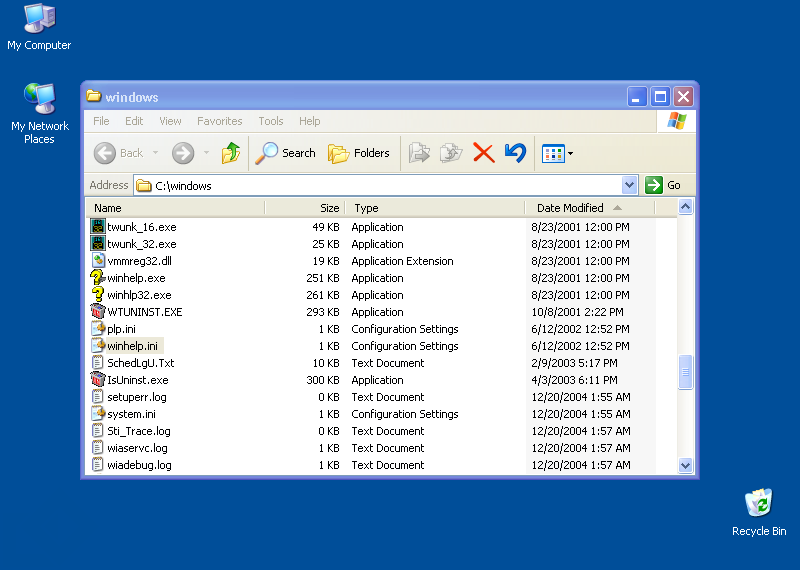Sort by the Type column header
This screenshot has height=570, width=800.
(x=435, y=208)
